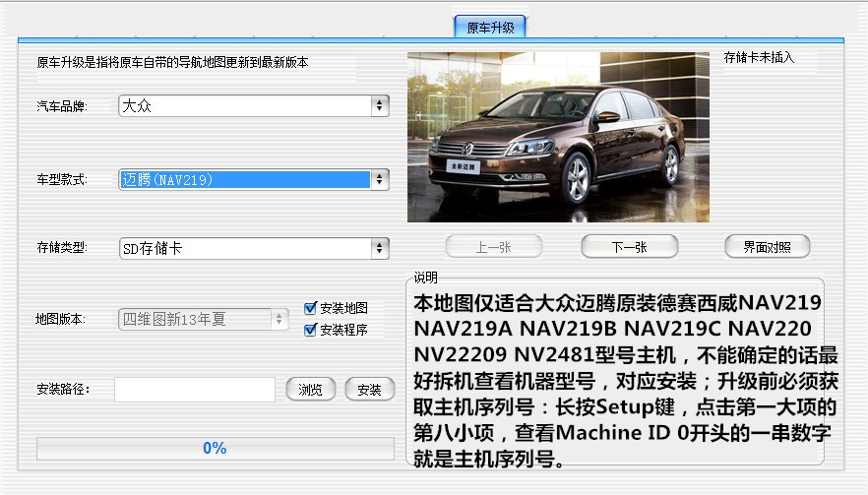The width and height of the screenshot is (868, 495).
Task: Click the 浏览 browse button
Action: pyautogui.click(x=311, y=390)
